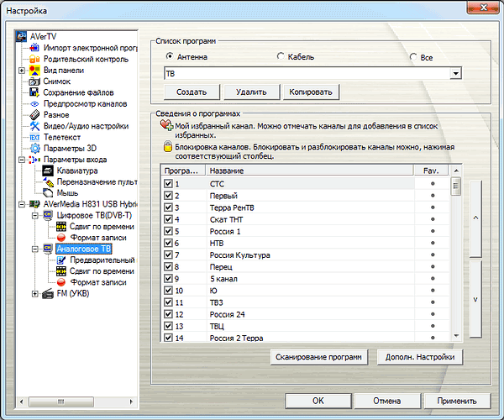This screenshot has width=504, height=420.
Task: Uncheck program 9 5 канал checkbox
Action: click(168, 278)
